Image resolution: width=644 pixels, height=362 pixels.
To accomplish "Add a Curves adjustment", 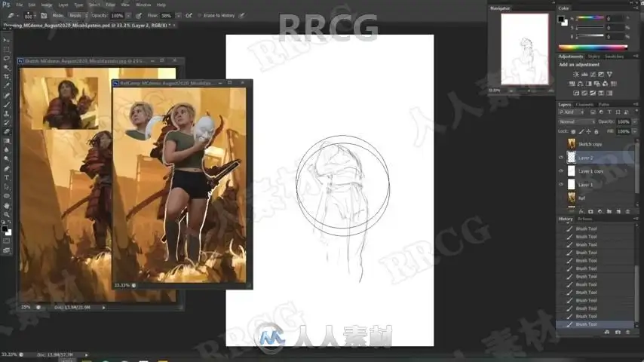I will 593,75.
